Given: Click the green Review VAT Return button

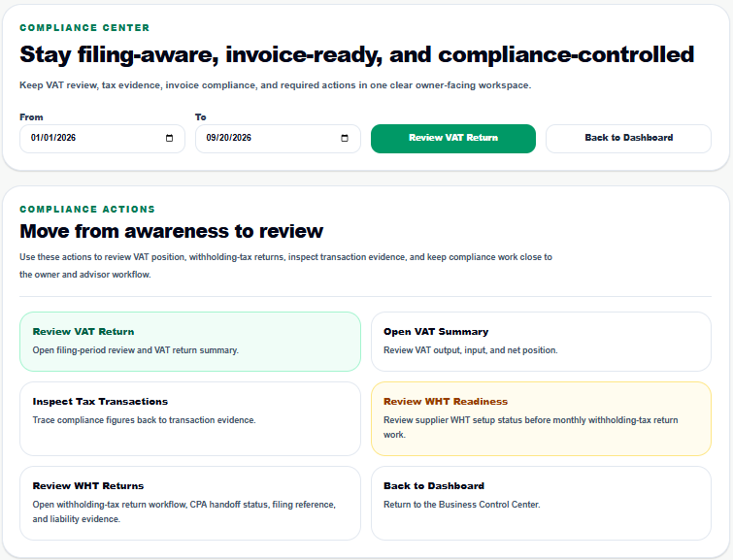Looking at the screenshot, I should click(x=453, y=139).
